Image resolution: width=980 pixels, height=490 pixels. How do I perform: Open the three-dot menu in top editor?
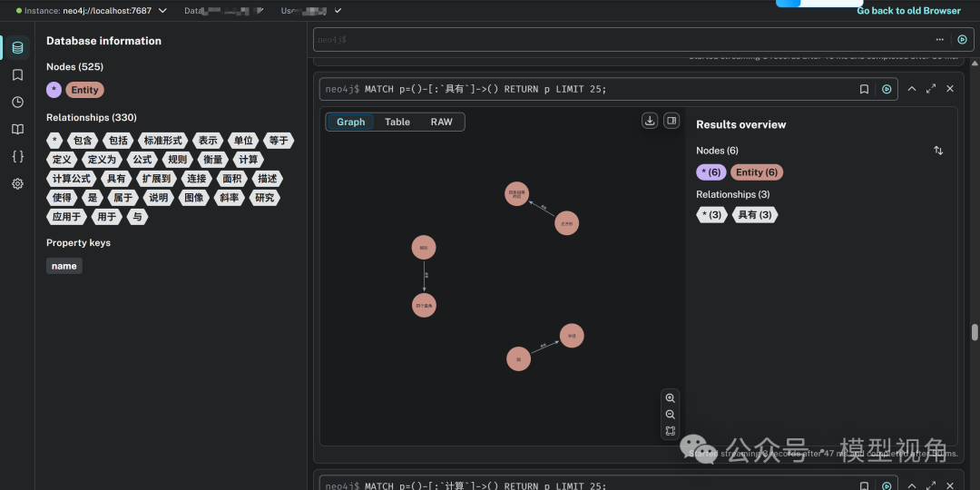click(940, 39)
